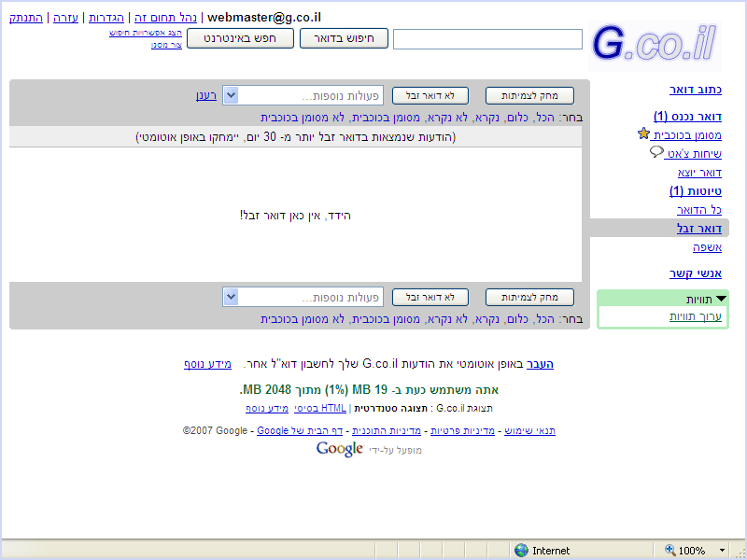Open הגדרות settings link
The width and height of the screenshot is (747, 560).
(106, 18)
